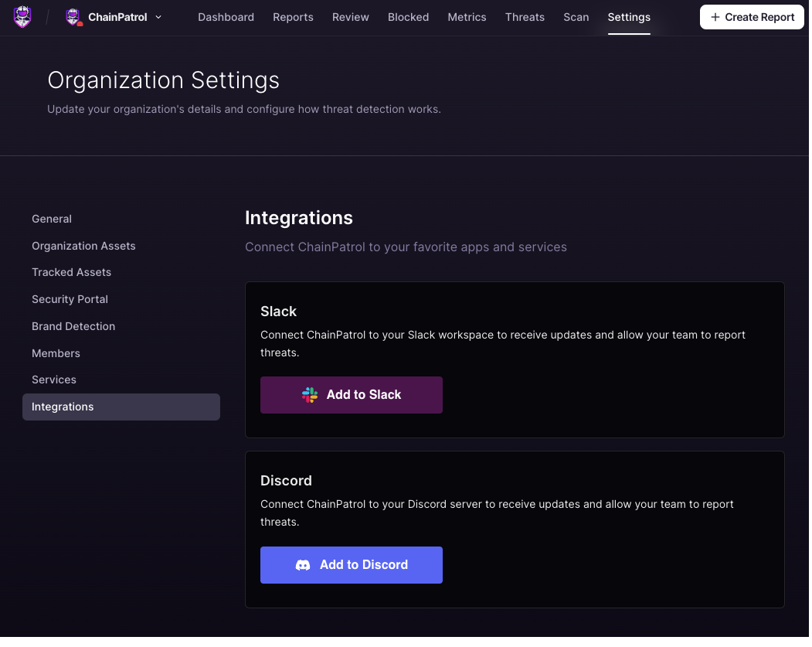
Task: Click the Slack icon inside the Slack button
Action: pyautogui.click(x=310, y=394)
